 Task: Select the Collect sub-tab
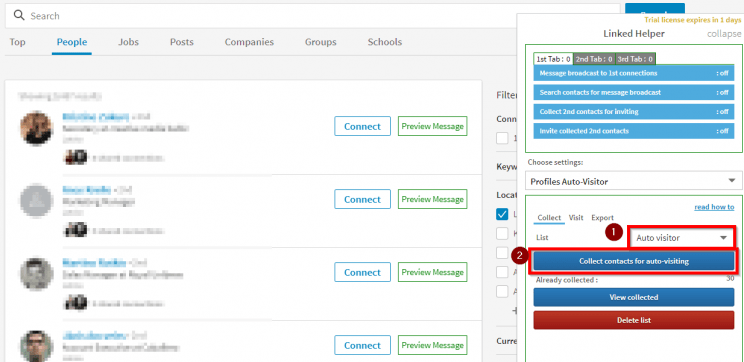tap(549, 218)
